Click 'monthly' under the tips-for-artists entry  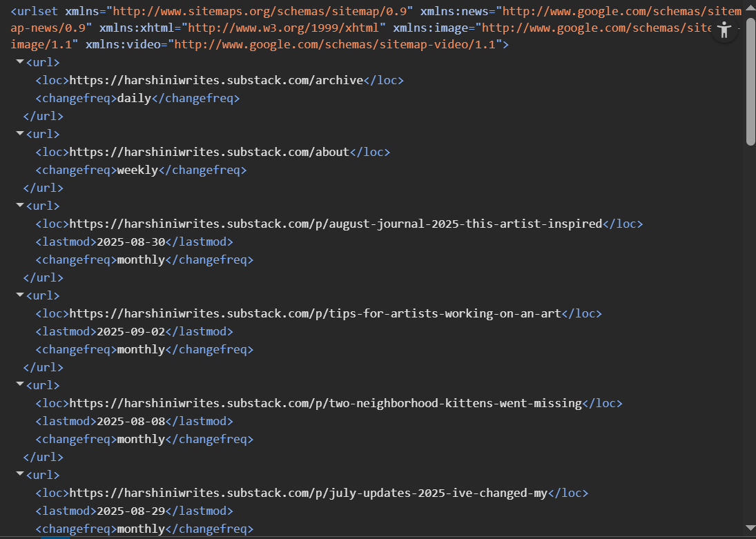[x=142, y=349]
